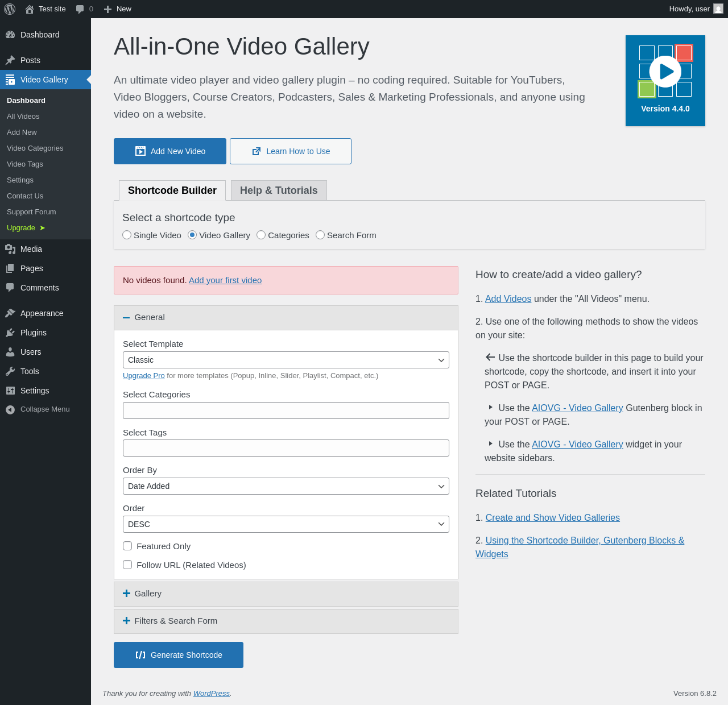Open the Select Template dropdown
Screen dimensions: 728x705
tap(286, 360)
